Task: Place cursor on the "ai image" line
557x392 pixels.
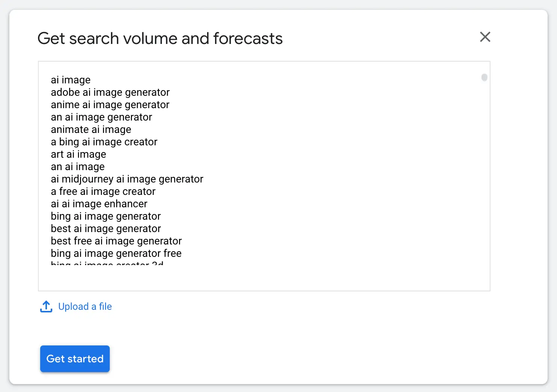Action: pyautogui.click(x=71, y=80)
